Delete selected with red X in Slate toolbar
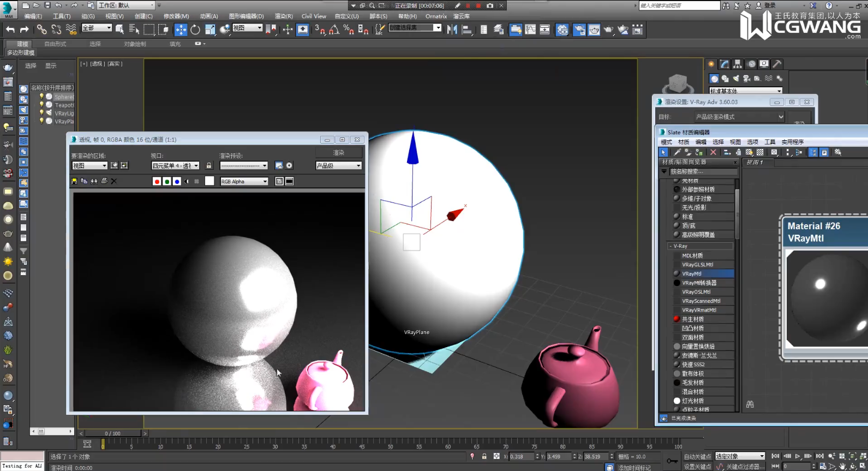Screen dimensions: 868x471 pos(713,152)
